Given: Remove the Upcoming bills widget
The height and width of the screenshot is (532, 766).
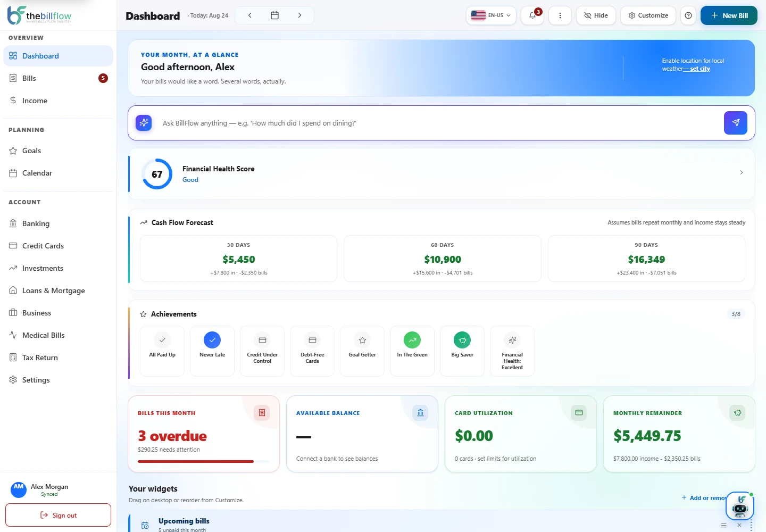Looking at the screenshot, I should tap(739, 525).
